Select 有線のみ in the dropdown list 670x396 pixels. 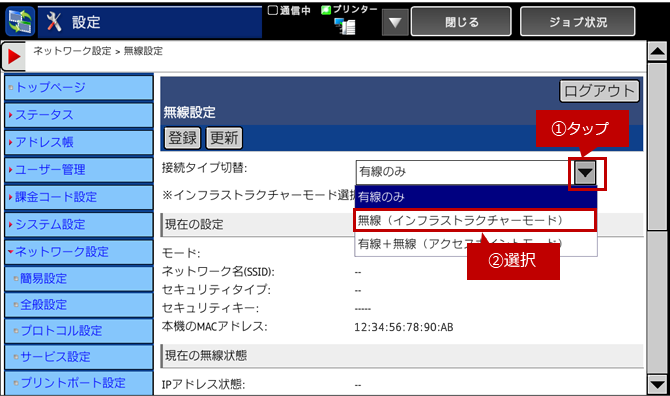coord(476,197)
